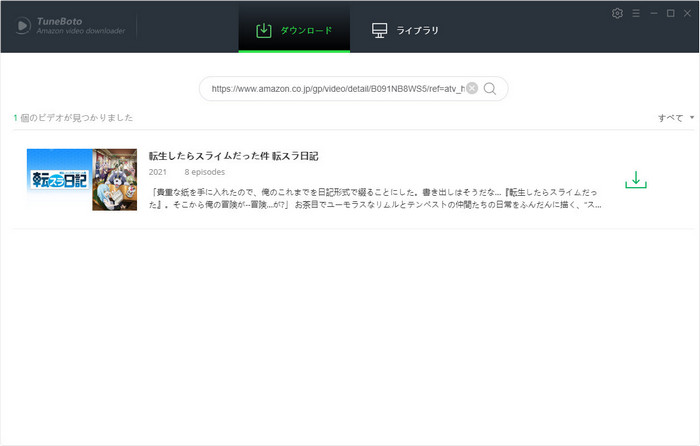Screen dimensions: 700x446
Task: Click the search magnifier icon
Action: coord(490,89)
